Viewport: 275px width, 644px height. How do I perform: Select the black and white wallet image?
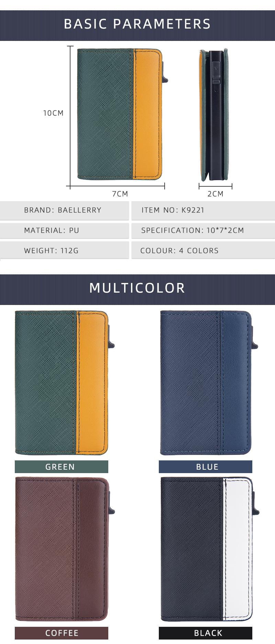pos(209,549)
